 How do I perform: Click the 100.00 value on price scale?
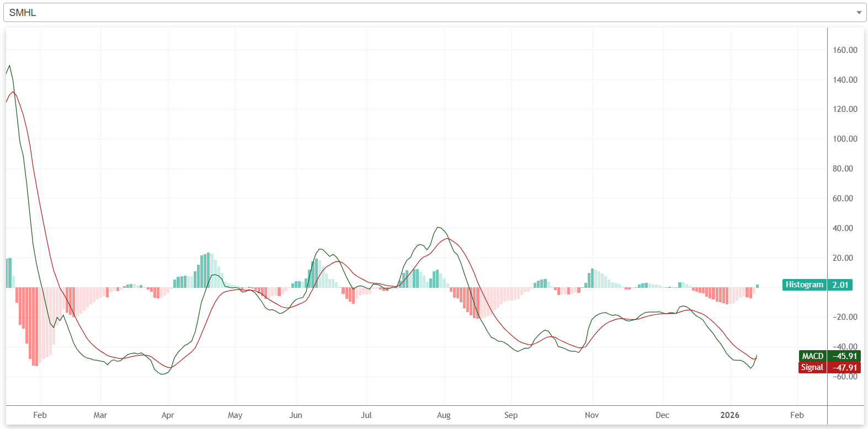845,139
